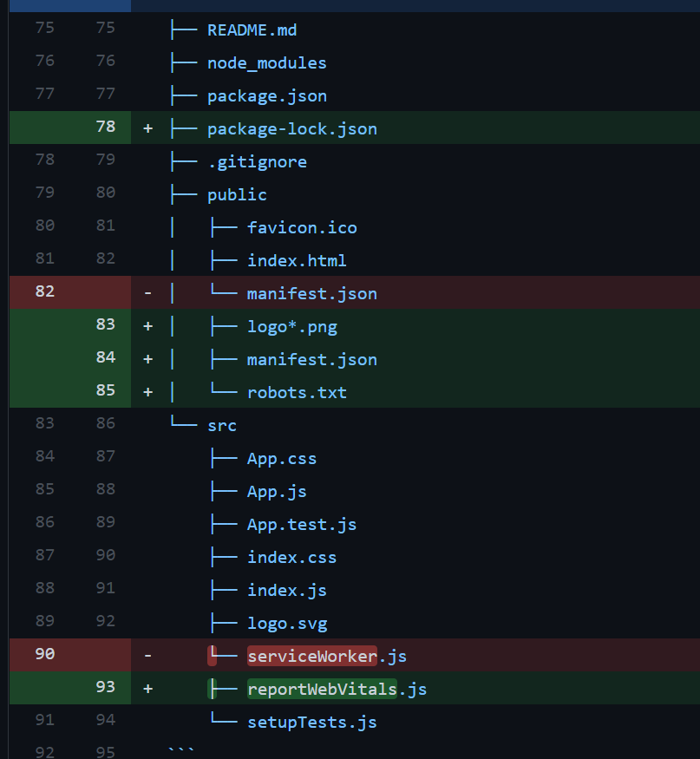
Task: Click the removed manifest.json line
Action: point(311,293)
